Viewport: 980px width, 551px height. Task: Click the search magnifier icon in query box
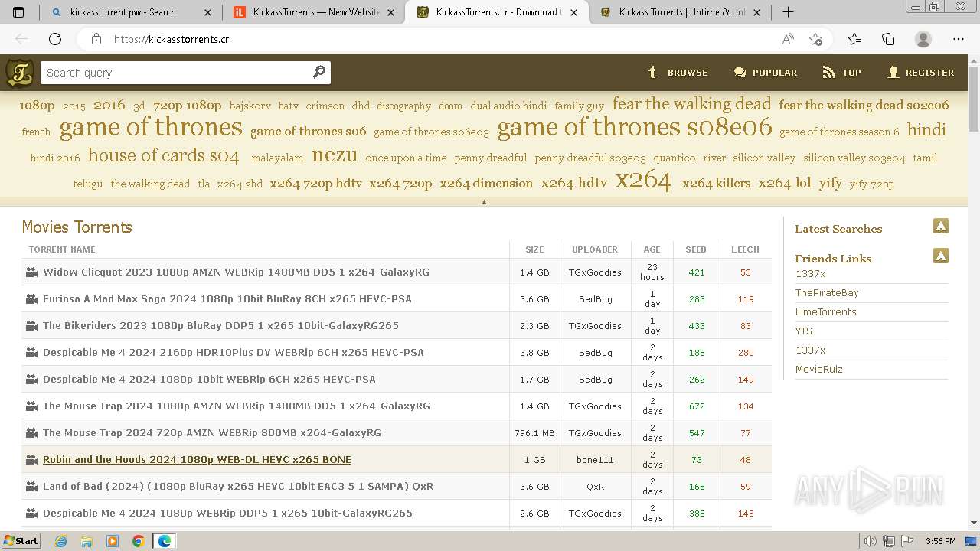pos(319,72)
